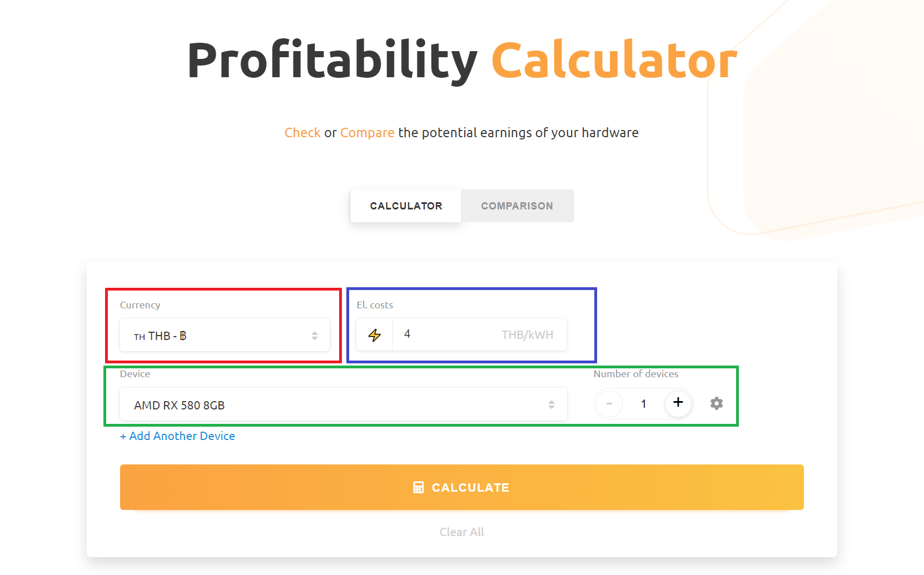Screen dimensions: 924x575
Task: Click the lightning bolt electricity icon
Action: click(x=375, y=335)
